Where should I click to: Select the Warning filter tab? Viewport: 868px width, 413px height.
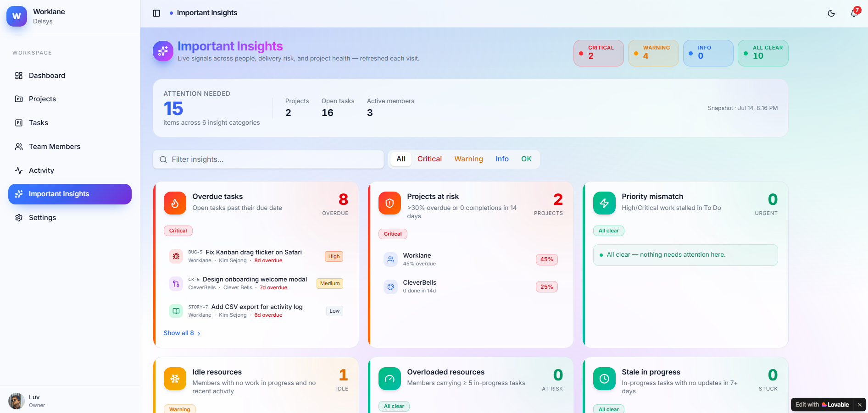[x=468, y=159]
